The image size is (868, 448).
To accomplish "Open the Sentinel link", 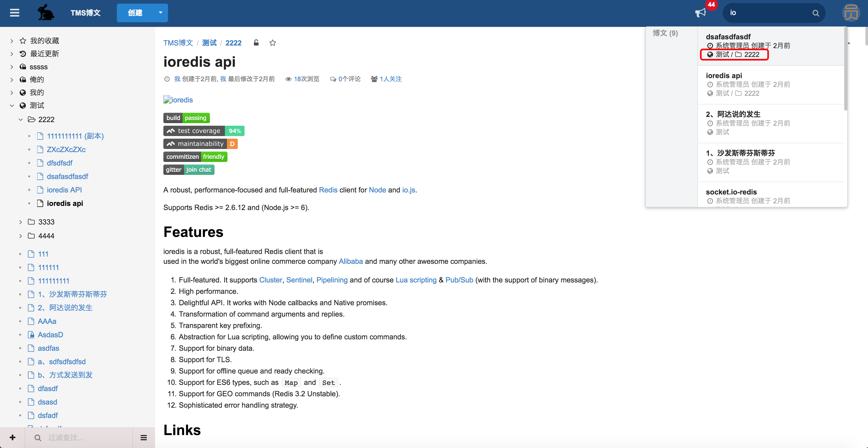I will tap(299, 280).
